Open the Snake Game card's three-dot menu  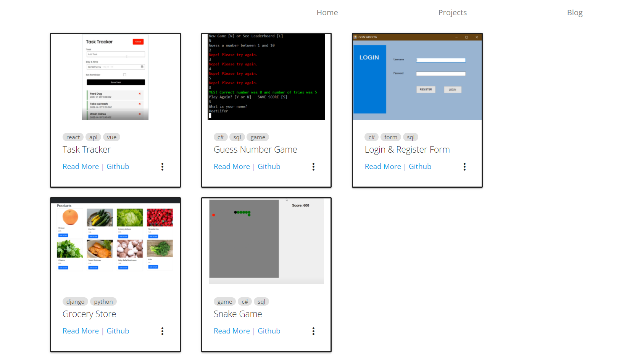point(314,331)
